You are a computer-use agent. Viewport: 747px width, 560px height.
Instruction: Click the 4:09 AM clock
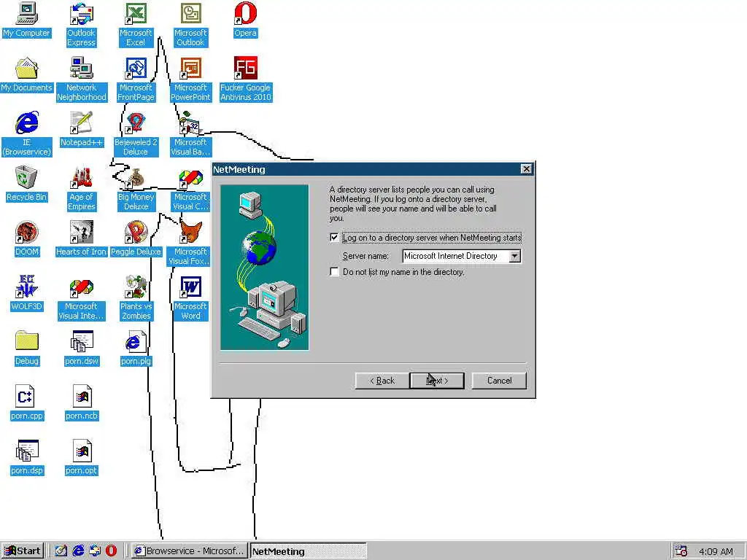pos(716,551)
